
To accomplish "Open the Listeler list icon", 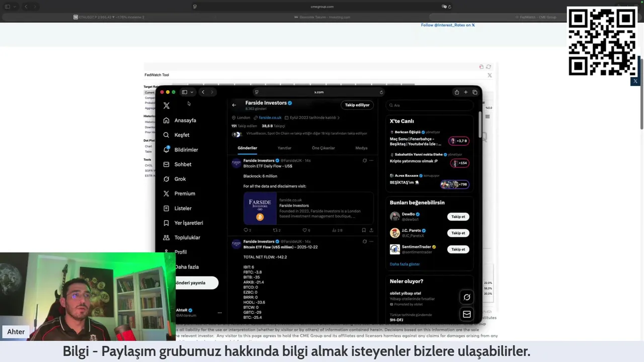I will click(x=167, y=208).
